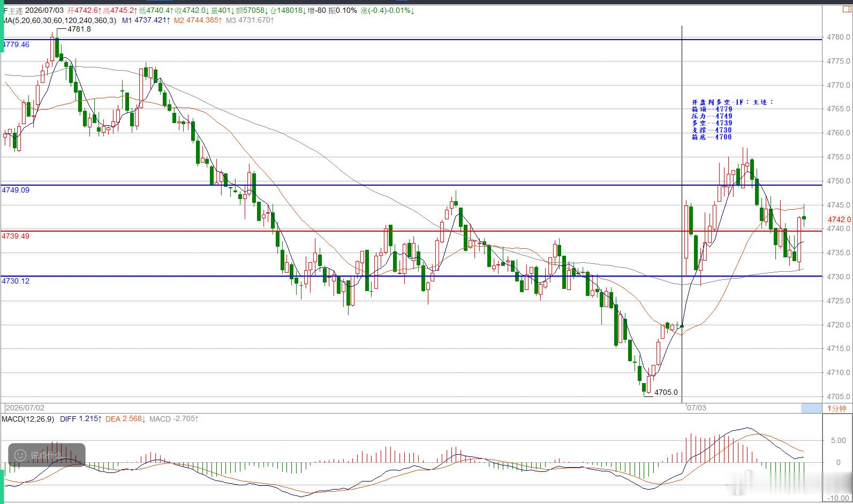Click the change value 涨(-0.4)-0.01%
Viewport: 853px width, 504px height.
tap(387, 10)
